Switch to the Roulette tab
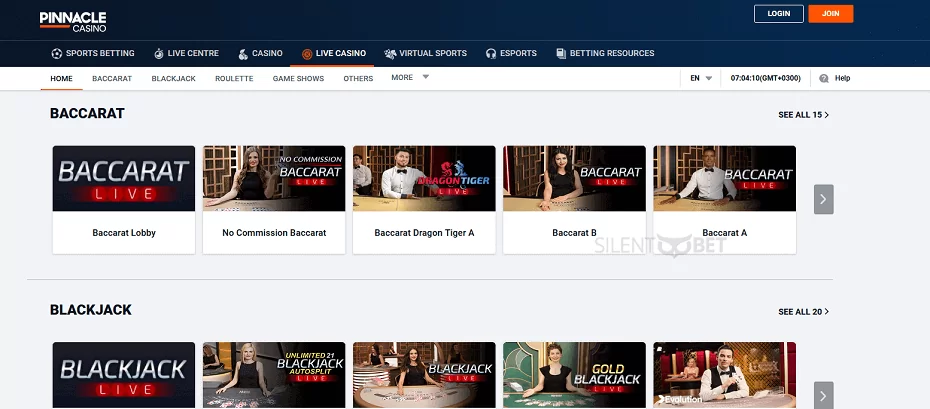This screenshot has width=930, height=409. click(x=234, y=78)
